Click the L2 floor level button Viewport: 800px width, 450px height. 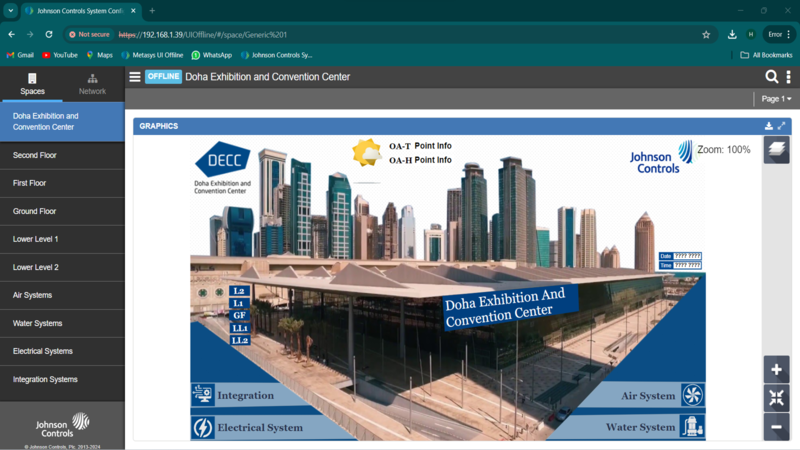click(x=239, y=291)
